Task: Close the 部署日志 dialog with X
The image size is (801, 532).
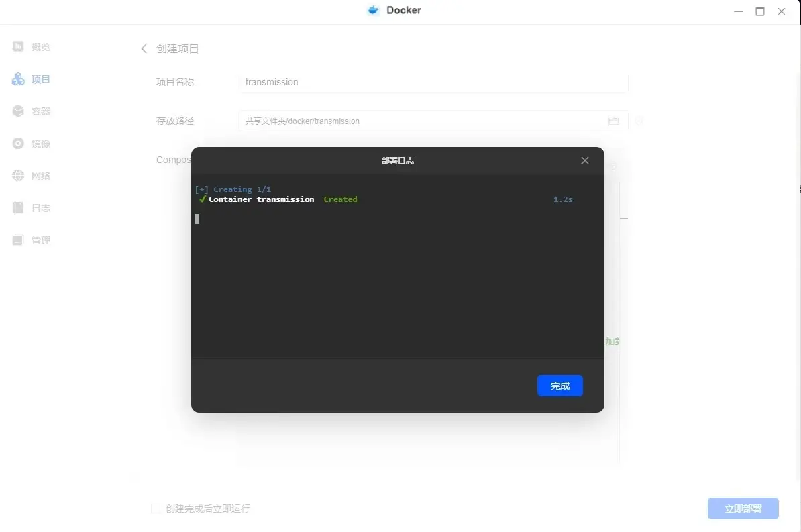Action: tap(584, 160)
